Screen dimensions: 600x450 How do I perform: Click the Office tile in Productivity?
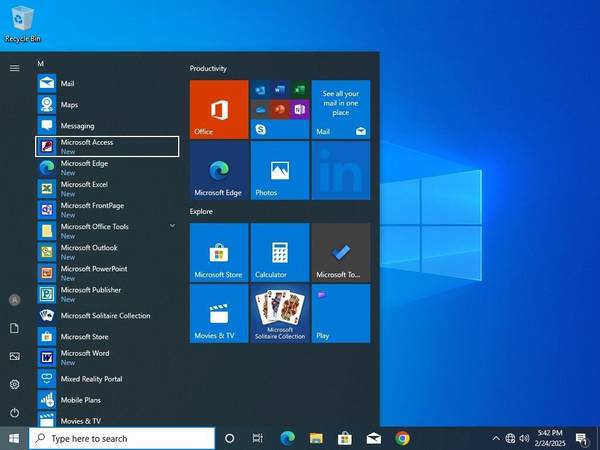(x=218, y=109)
